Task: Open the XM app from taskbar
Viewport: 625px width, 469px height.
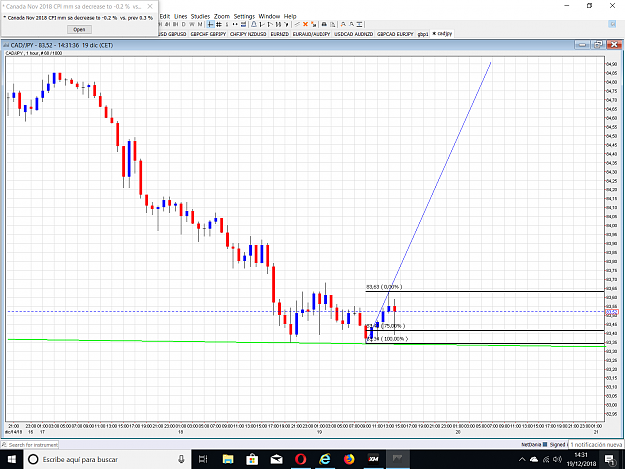Action: click(x=373, y=459)
